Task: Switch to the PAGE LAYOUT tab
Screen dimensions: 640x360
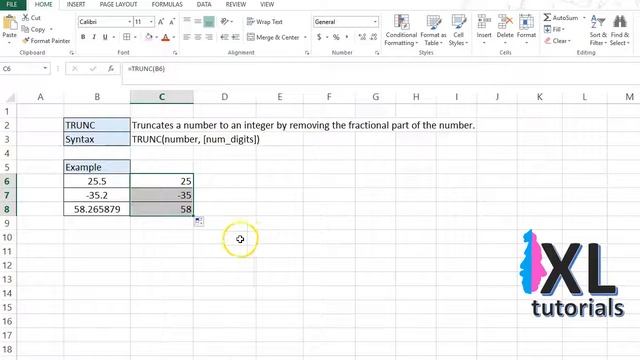Action: [x=118, y=4]
